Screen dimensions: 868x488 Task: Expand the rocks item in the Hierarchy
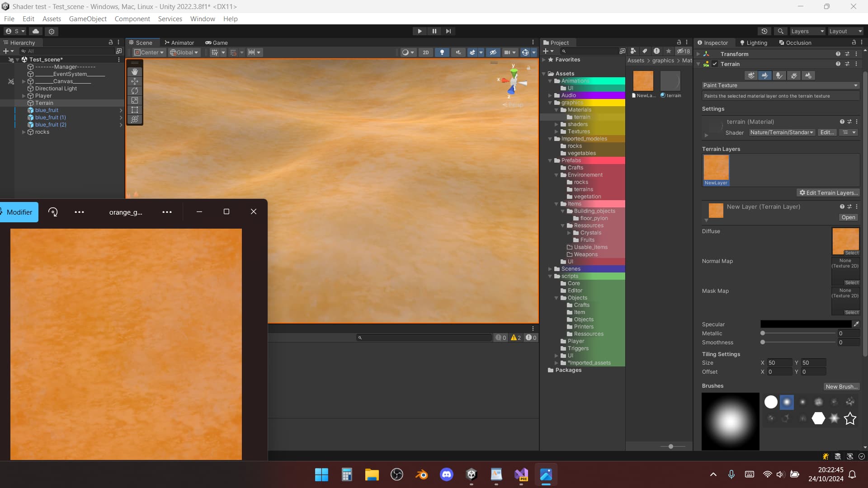(x=23, y=132)
